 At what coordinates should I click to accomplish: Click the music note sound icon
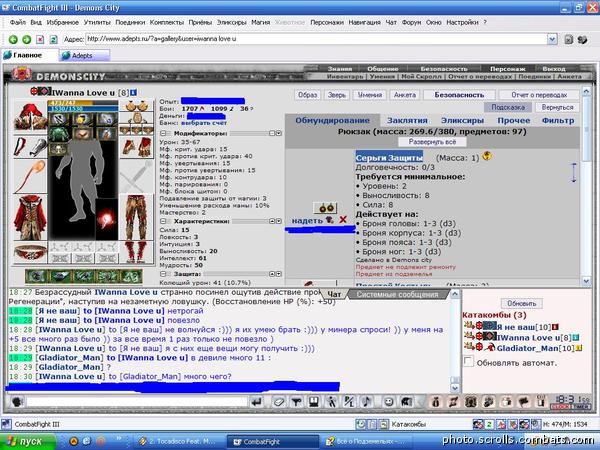367,402
